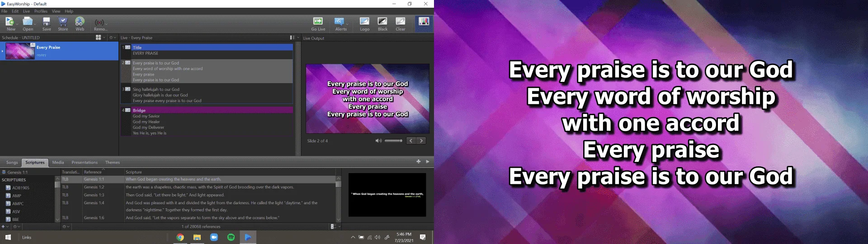The image size is (868, 244).
Task: Expand the Remote button dropdown arrow
Action: pos(106,23)
